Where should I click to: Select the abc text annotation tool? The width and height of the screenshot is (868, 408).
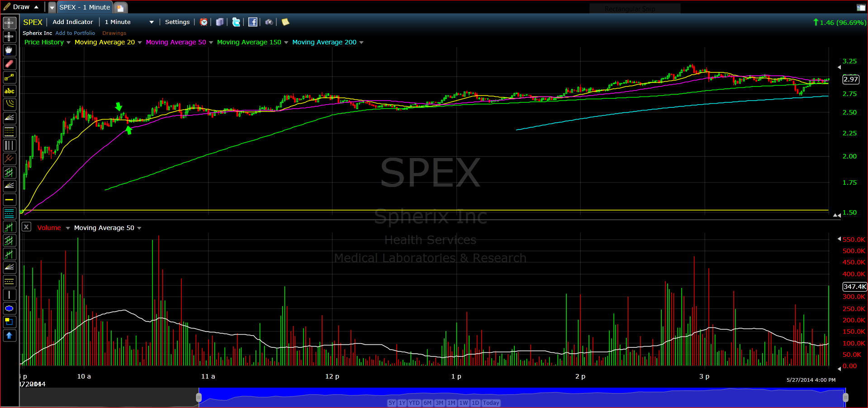tap(9, 91)
